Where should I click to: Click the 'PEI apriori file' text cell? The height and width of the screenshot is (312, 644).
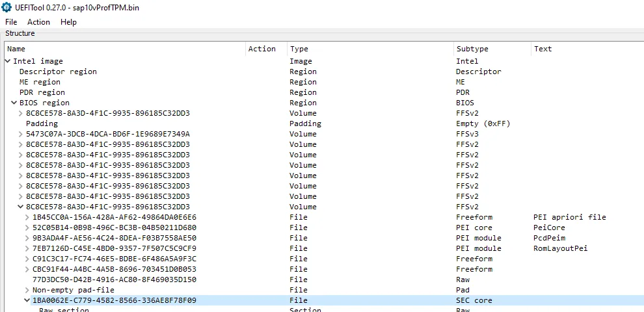(x=570, y=217)
